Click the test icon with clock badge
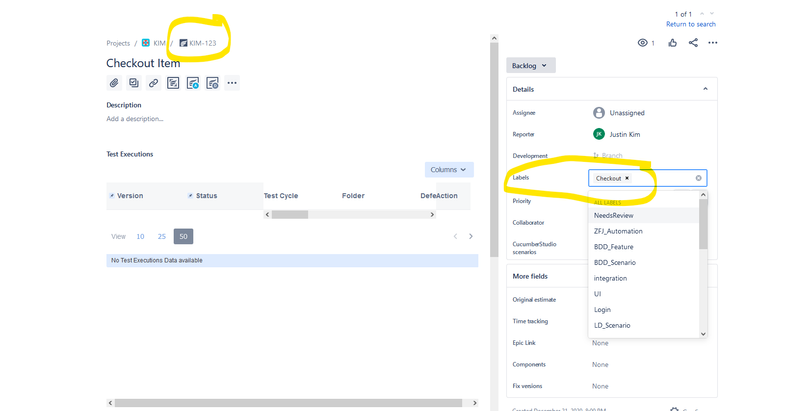785x411 pixels. click(212, 83)
